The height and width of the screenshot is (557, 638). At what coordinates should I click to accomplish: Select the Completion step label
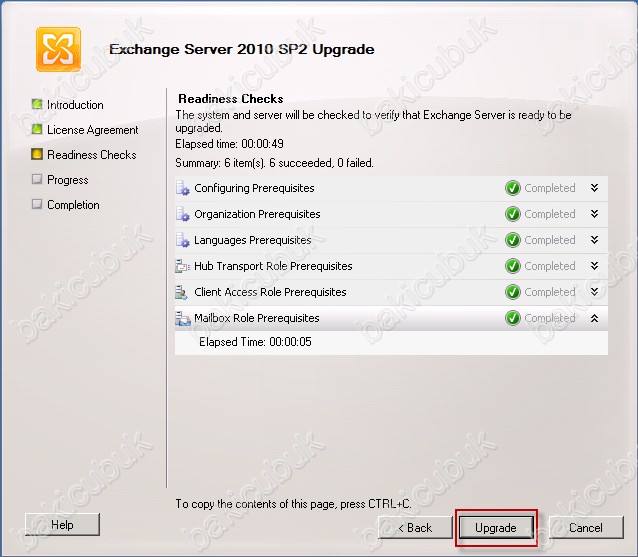(73, 205)
